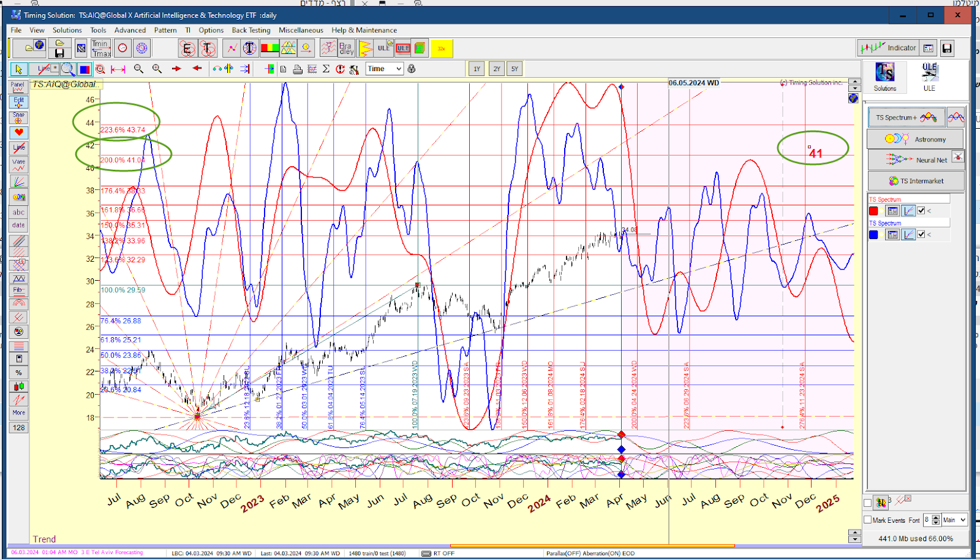Toggle chart view for blue TS Spectrum
The image size is (980, 559).
click(x=908, y=234)
